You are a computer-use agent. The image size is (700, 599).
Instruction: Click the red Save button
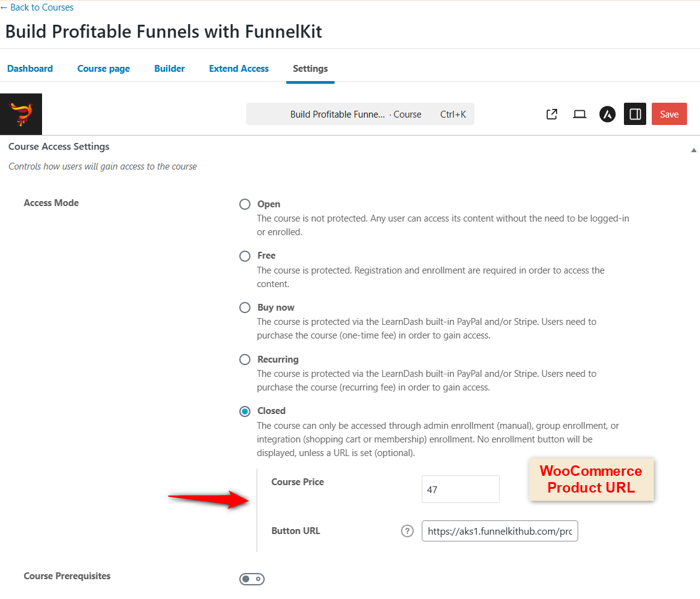[669, 114]
